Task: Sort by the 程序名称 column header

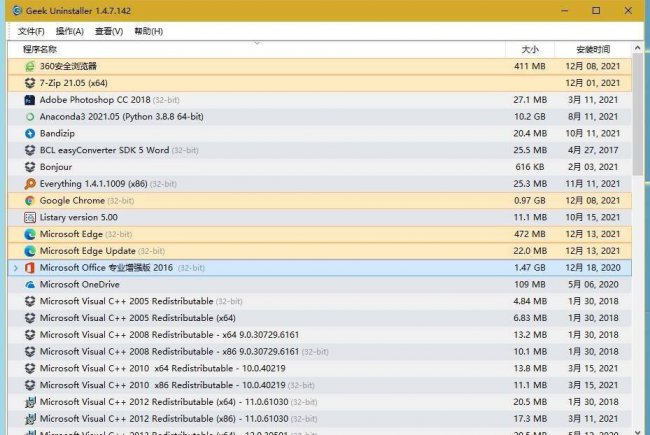Action: coord(256,49)
